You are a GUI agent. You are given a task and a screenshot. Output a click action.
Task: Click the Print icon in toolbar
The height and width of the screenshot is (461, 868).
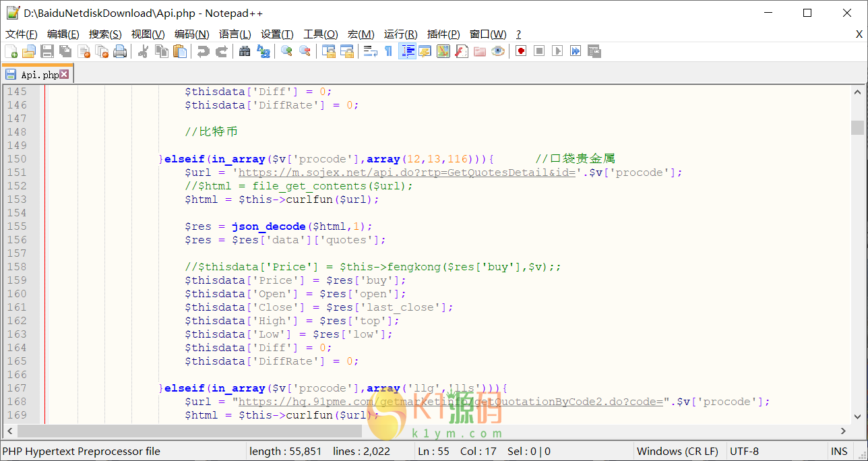click(x=120, y=51)
